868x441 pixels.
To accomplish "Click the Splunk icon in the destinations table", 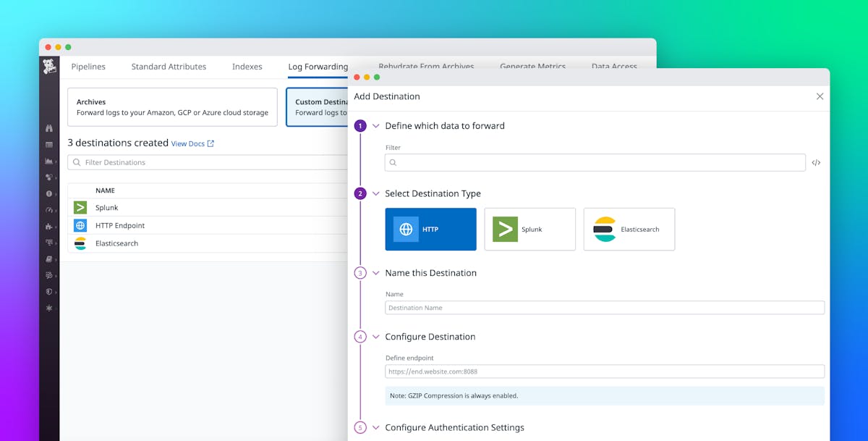I will pyautogui.click(x=80, y=207).
